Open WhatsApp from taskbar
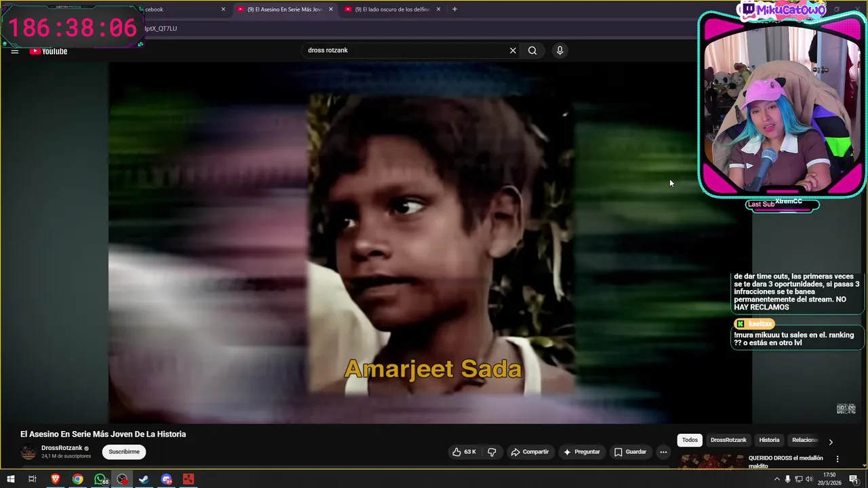The height and width of the screenshot is (488, 868). pos(100,479)
